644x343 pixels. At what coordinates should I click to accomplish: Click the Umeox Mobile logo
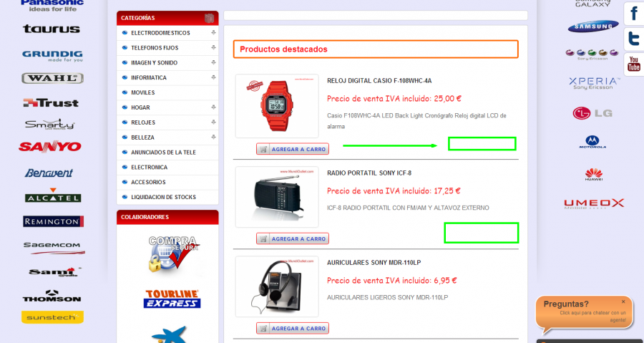coord(594,204)
